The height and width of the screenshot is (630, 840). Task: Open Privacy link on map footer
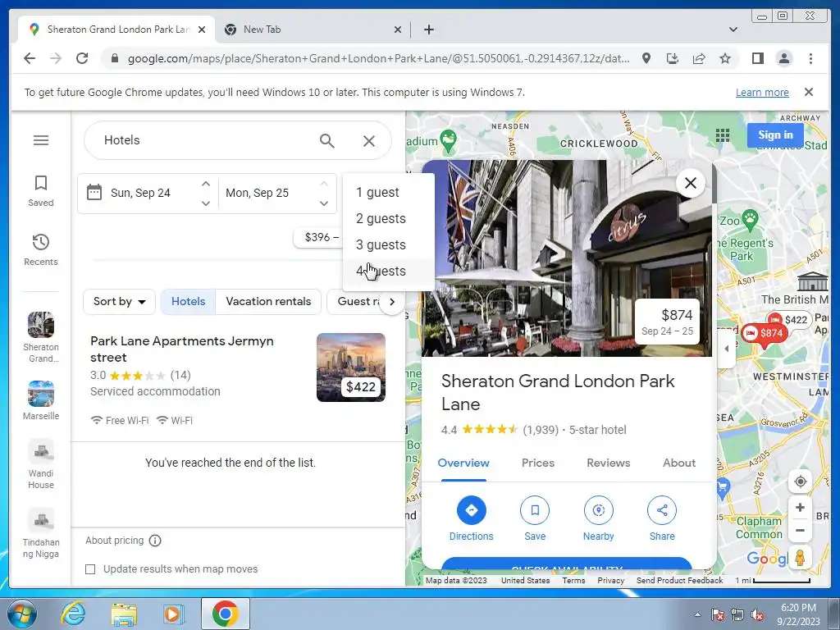click(x=610, y=580)
